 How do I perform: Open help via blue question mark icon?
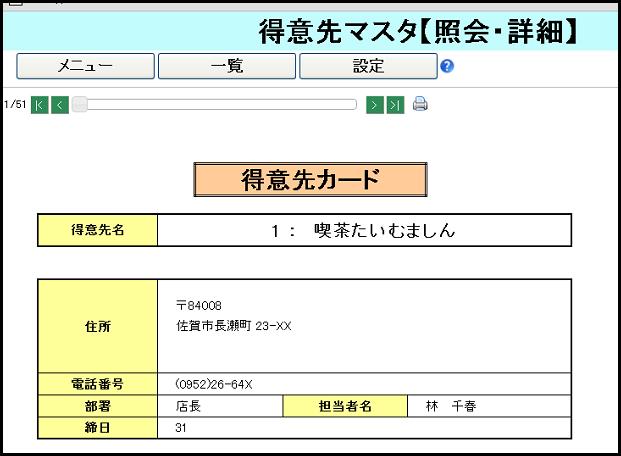tap(447, 67)
